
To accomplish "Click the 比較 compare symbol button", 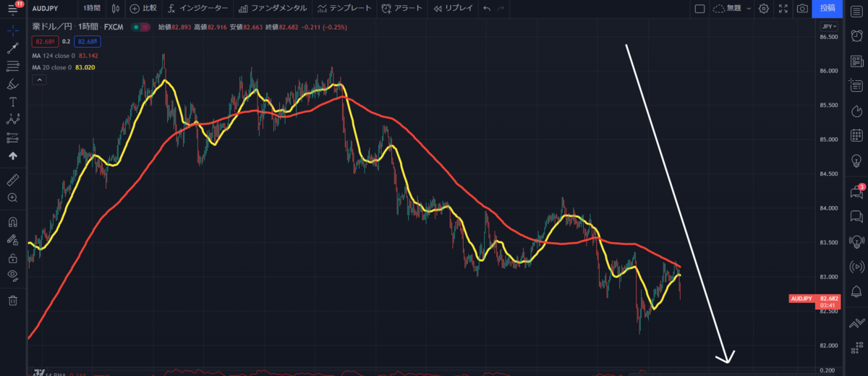I will [143, 9].
